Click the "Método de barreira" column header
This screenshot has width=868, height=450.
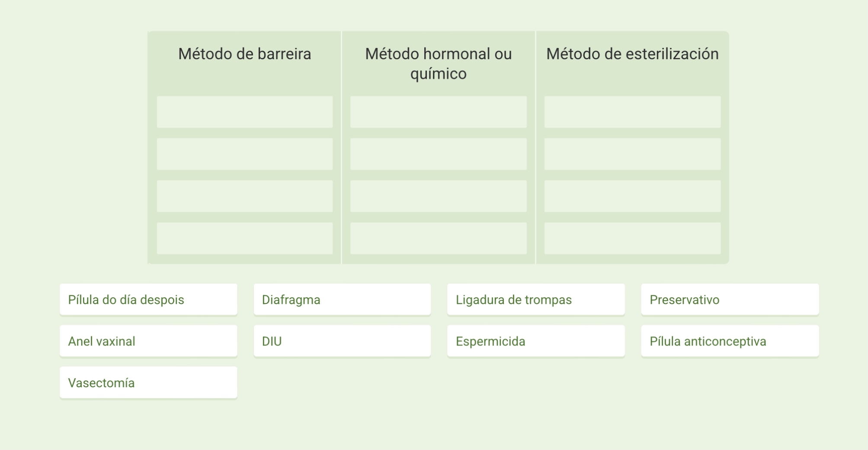[x=245, y=54]
